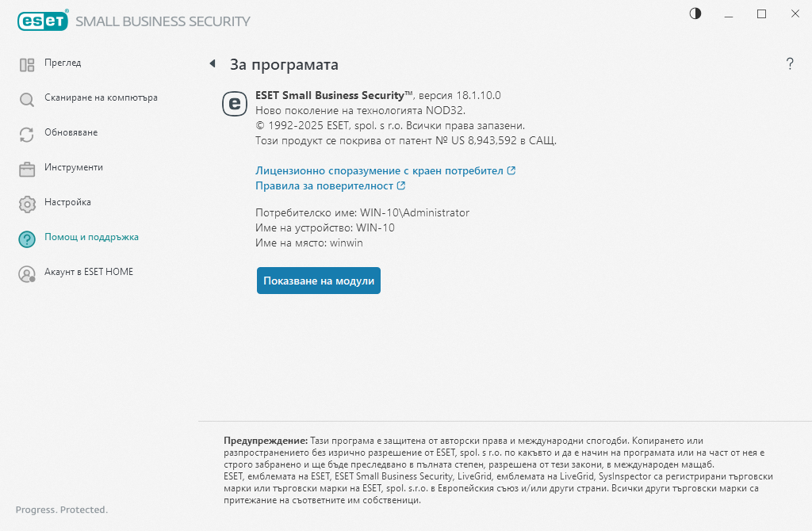
Task: Click external link icon after license agreement text
Action: [x=511, y=170]
